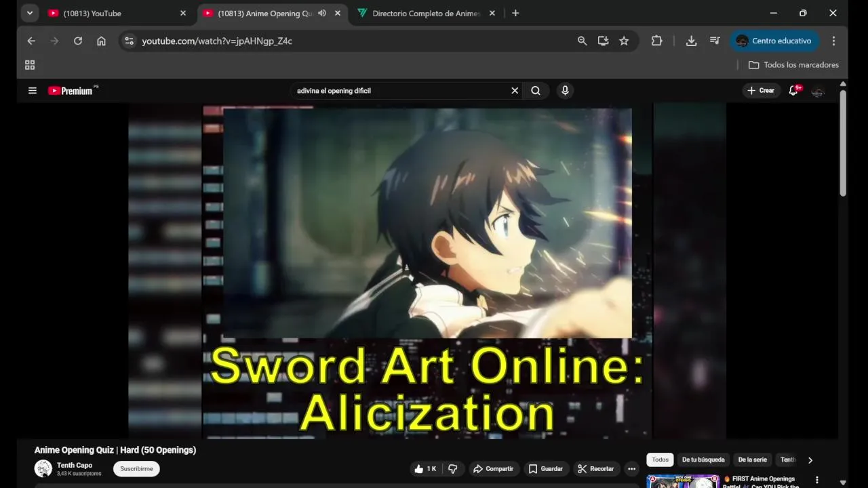Reload the current page
The width and height of the screenshot is (868, 488).
[78, 41]
